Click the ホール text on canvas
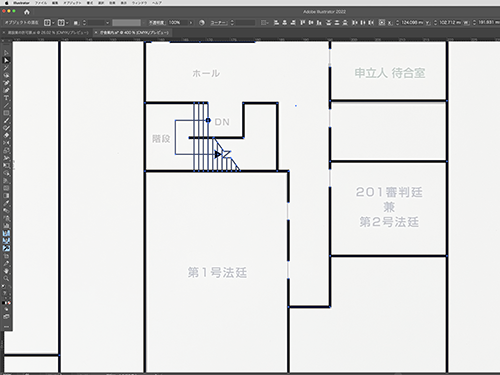Image resolution: width=500 pixels, height=375 pixels. click(206, 73)
